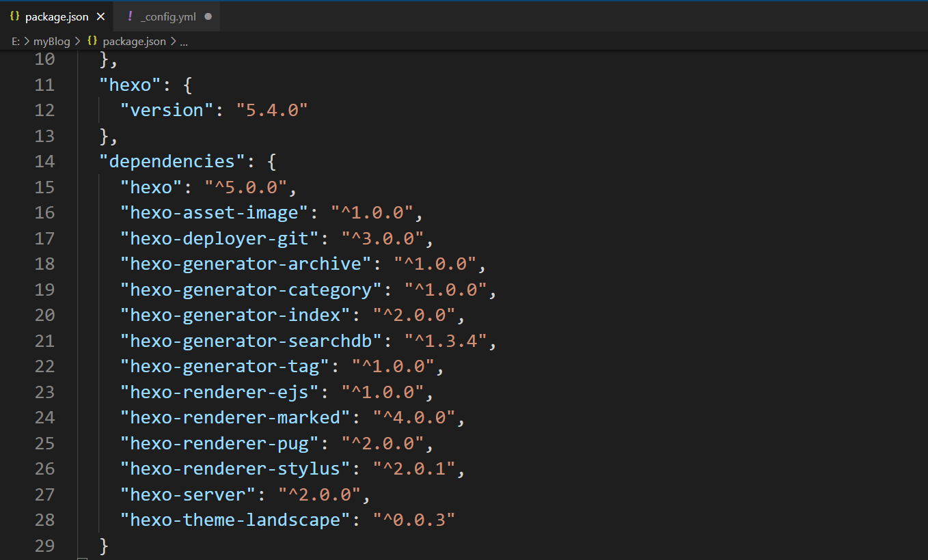Screen dimensions: 928x560
Task: Click the "hexo-generator-searchdb" key
Action: point(251,341)
